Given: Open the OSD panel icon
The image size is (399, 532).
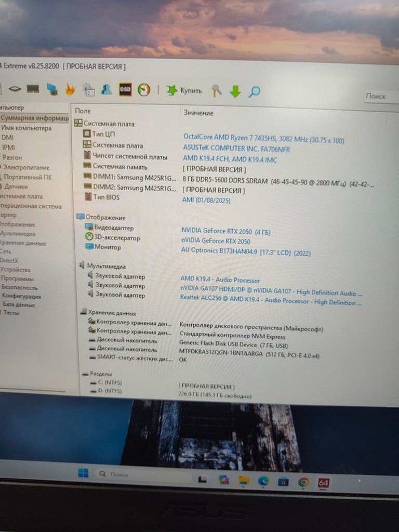Looking at the screenshot, I should pyautogui.click(x=125, y=89).
